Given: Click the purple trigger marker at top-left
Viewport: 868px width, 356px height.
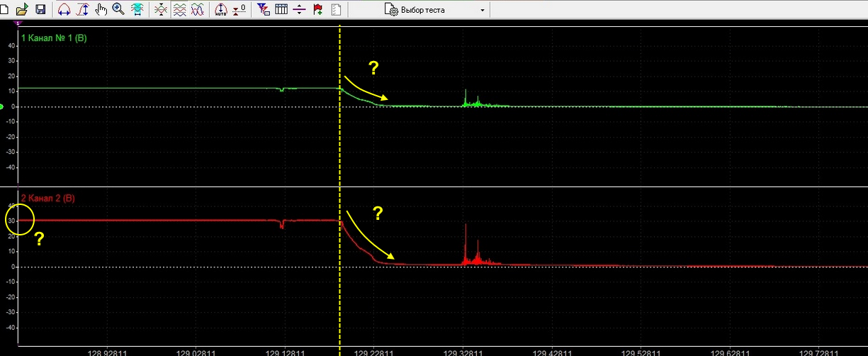Looking at the screenshot, I should pyautogui.click(x=18, y=23).
